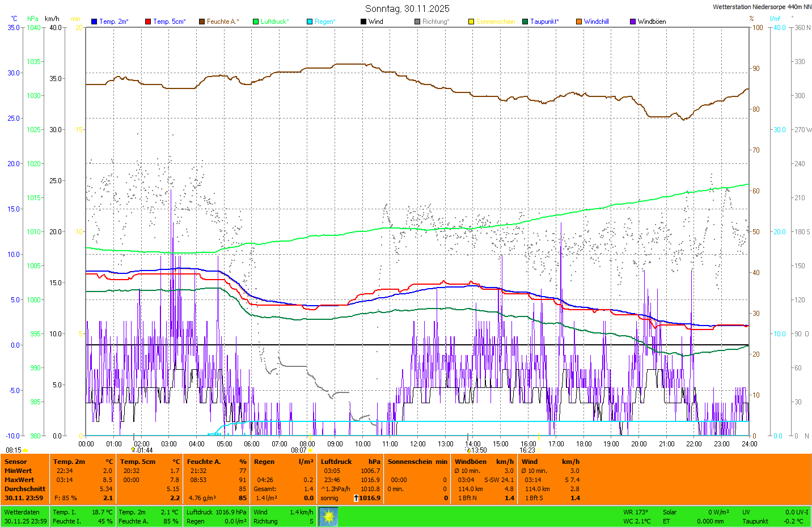Click the dark green Taupunkt legend square

(x=525, y=22)
